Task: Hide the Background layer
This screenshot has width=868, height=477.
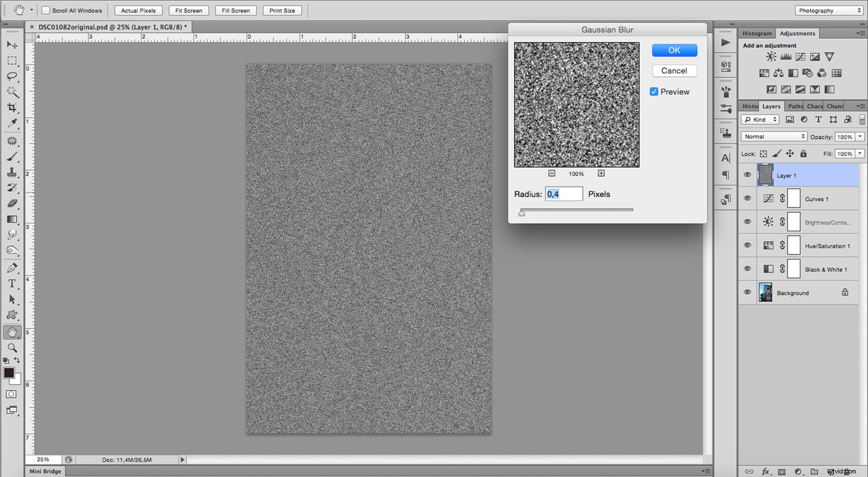Action: point(747,292)
